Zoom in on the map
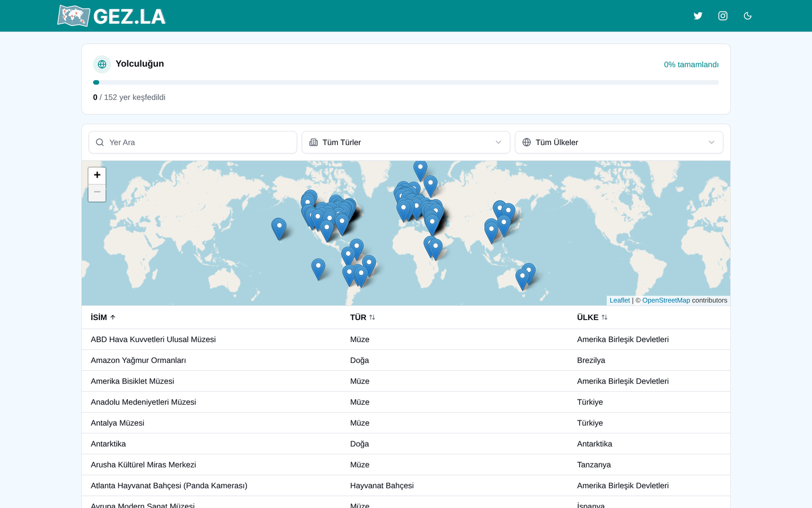The width and height of the screenshot is (812, 508). (x=97, y=176)
